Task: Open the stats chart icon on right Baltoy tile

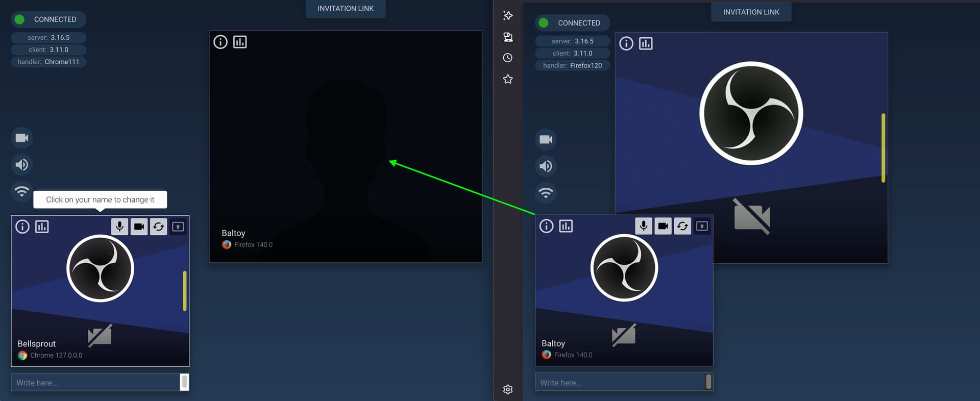Action: [x=566, y=226]
